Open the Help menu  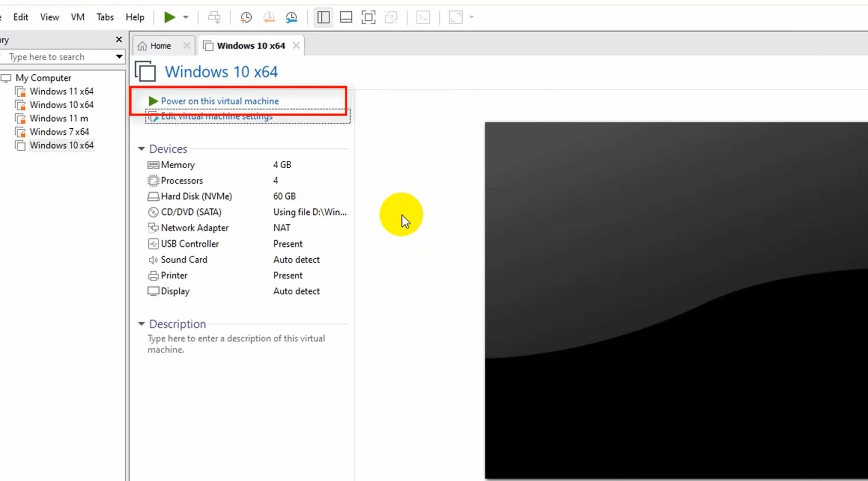tap(135, 17)
